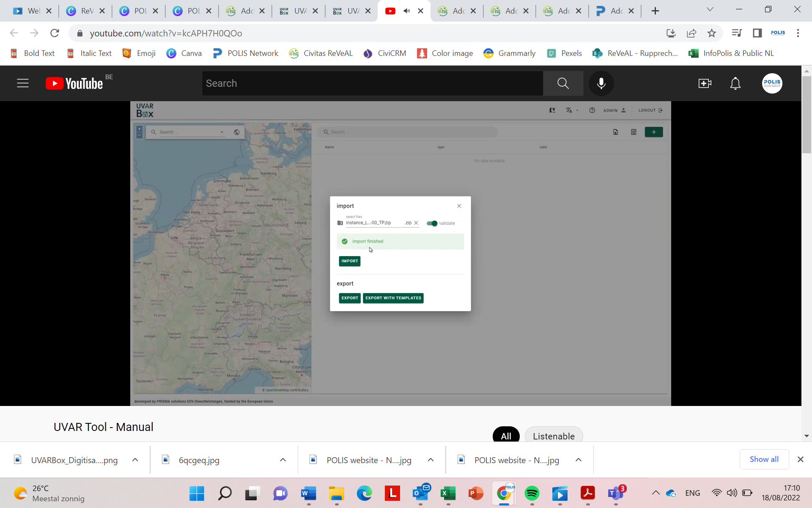This screenshot has width=812, height=508.
Task: Switch to the ReVeAL browser tab
Action: point(80,11)
